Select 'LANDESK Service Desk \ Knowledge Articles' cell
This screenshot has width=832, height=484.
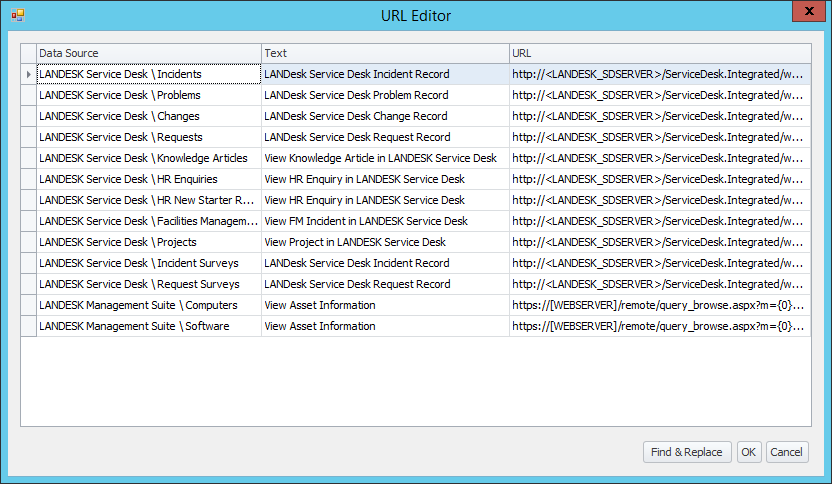coord(149,158)
